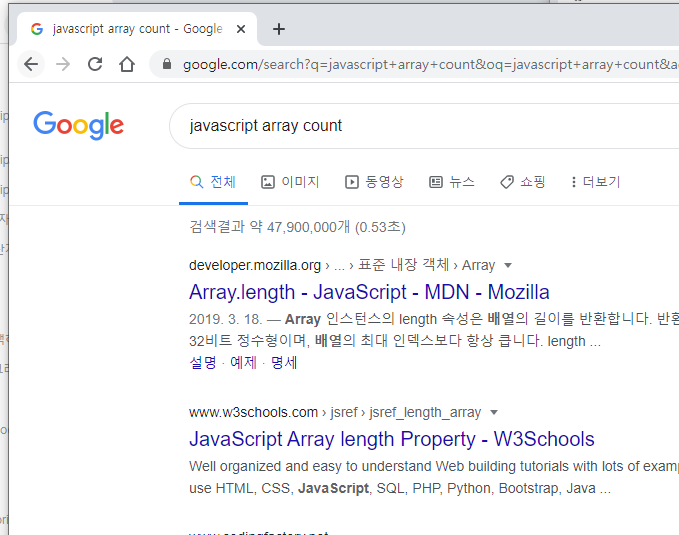This screenshot has width=679, height=535.
Task: Follow the 예제 sitelink
Action: [243, 363]
